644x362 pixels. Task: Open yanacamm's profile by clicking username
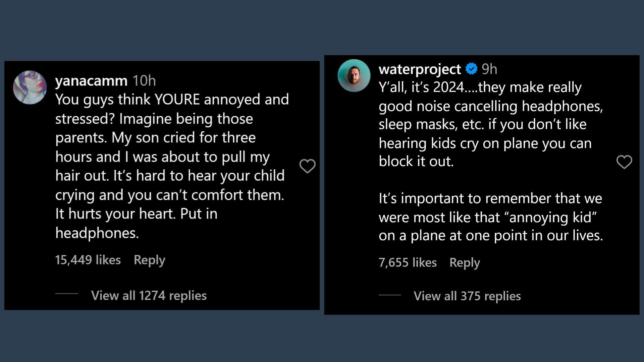(x=89, y=79)
